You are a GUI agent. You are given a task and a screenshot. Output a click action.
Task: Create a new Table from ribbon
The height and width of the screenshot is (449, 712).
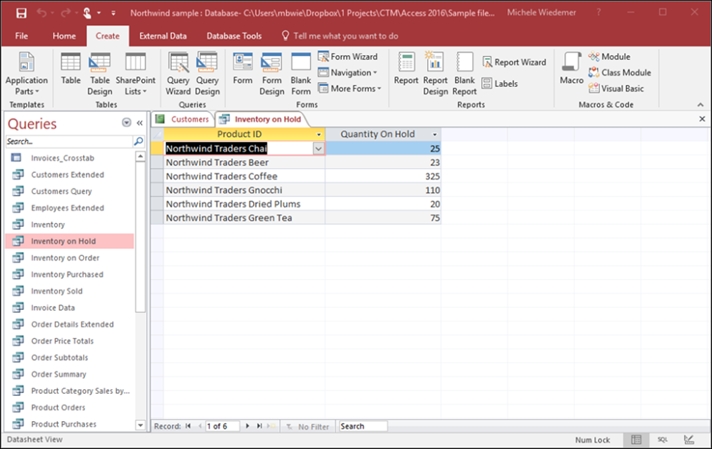[71, 69]
